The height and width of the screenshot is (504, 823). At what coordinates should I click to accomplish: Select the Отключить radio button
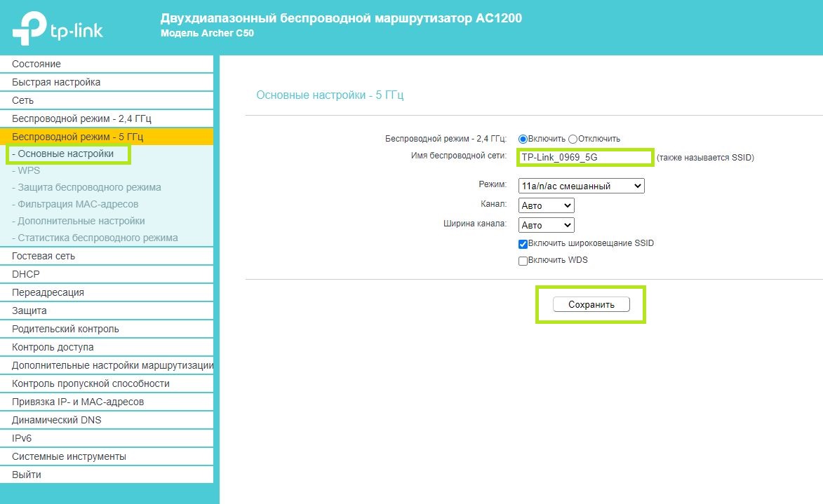pos(573,139)
